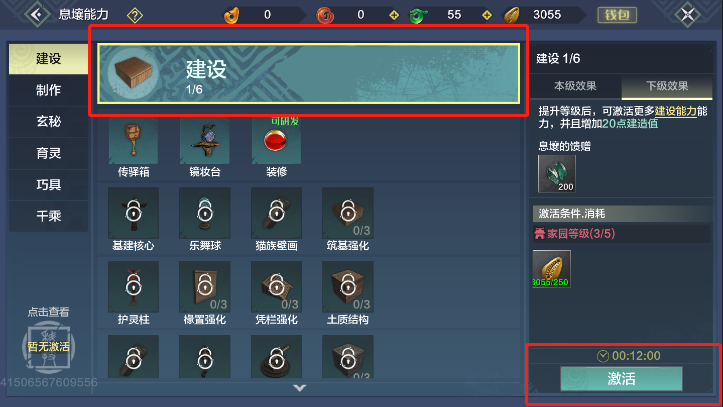Open the help question mark icon
The height and width of the screenshot is (407, 723).
pyautogui.click(x=135, y=16)
